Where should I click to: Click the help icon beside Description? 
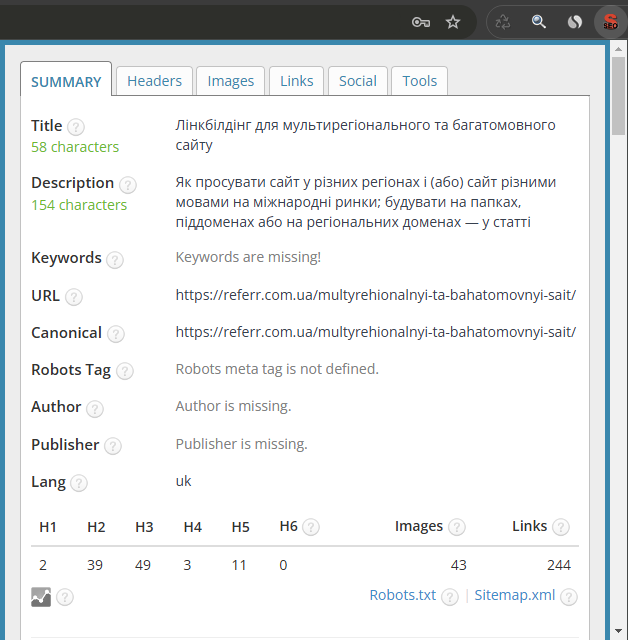[127, 184]
